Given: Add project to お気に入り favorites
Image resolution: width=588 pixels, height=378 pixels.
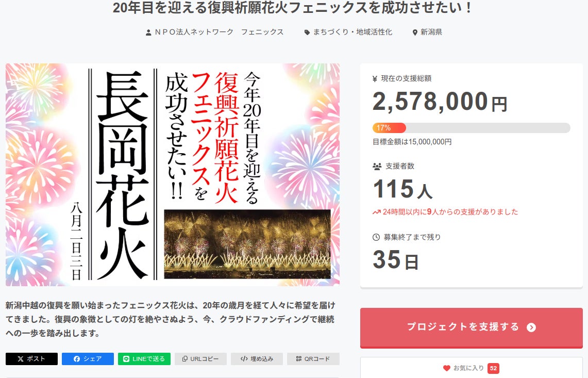Looking at the screenshot, I should pyautogui.click(x=468, y=368).
